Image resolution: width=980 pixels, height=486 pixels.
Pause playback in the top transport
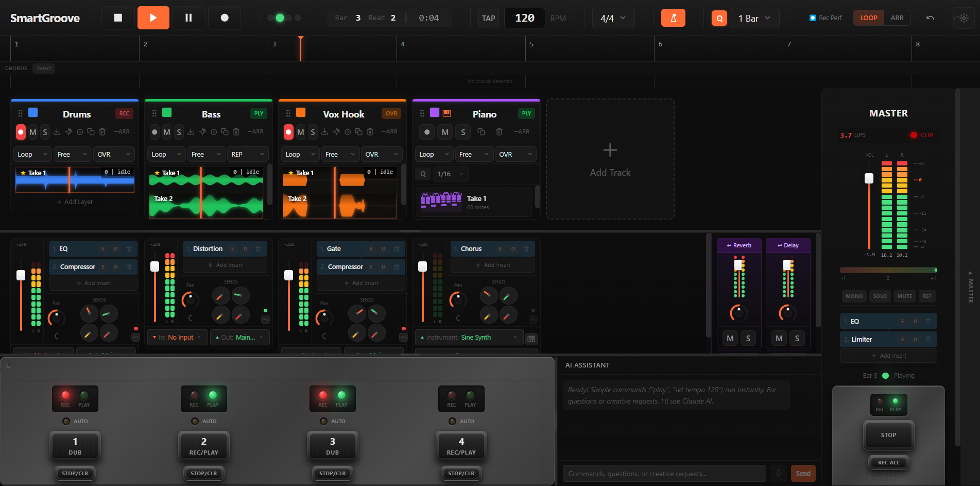tap(188, 18)
